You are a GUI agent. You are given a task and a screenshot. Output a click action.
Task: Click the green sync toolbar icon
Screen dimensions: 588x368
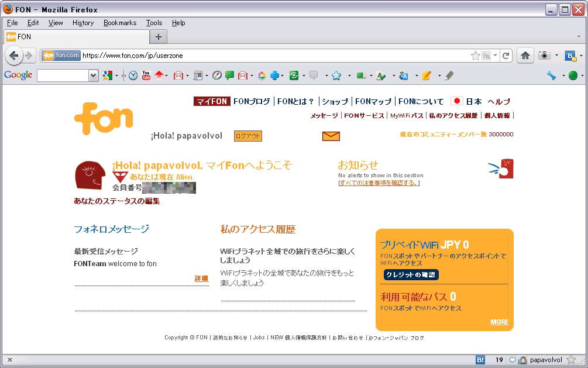294,75
